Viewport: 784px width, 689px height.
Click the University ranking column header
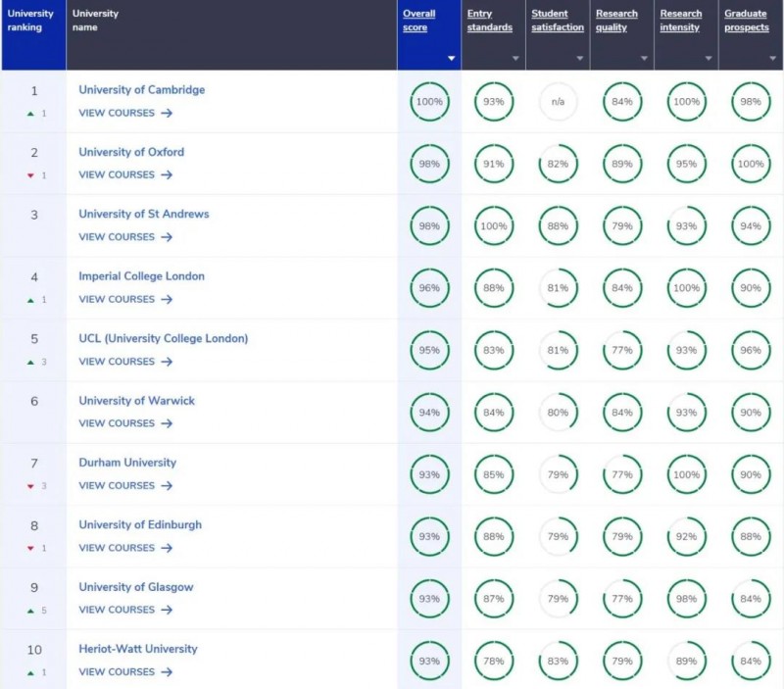pos(33,34)
